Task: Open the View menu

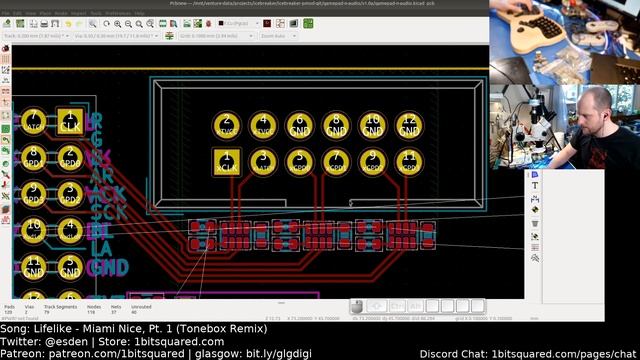Action: (x=31, y=13)
